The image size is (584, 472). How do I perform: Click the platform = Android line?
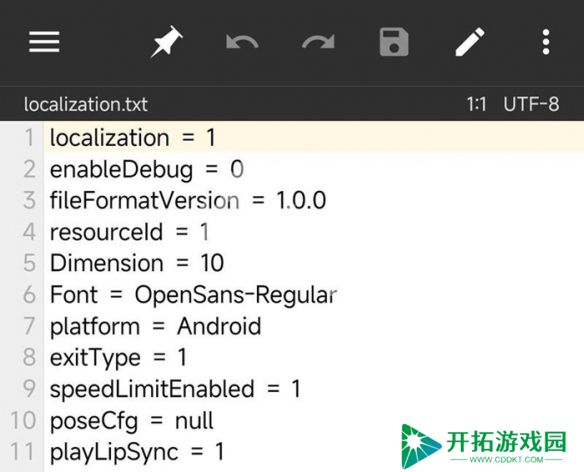point(314,326)
